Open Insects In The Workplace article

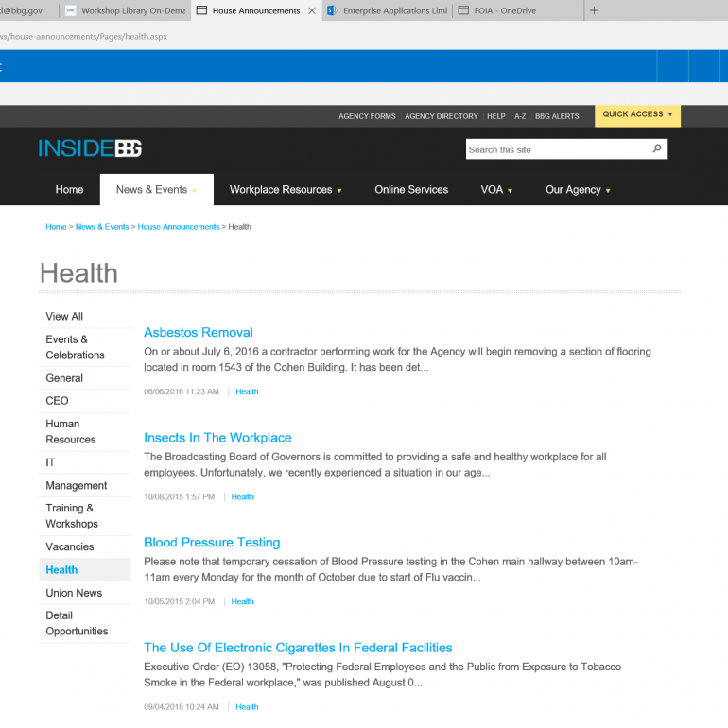tap(217, 438)
